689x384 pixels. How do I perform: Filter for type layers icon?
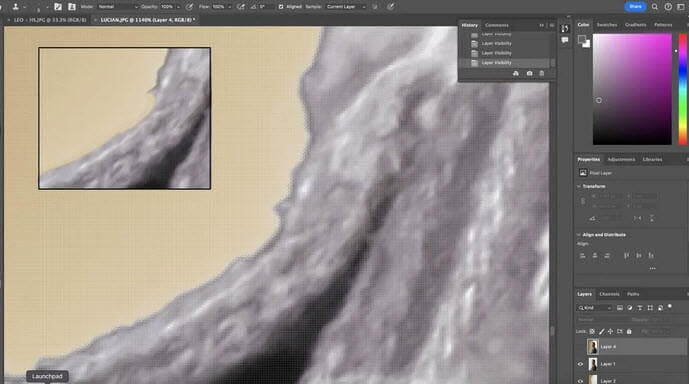640,308
